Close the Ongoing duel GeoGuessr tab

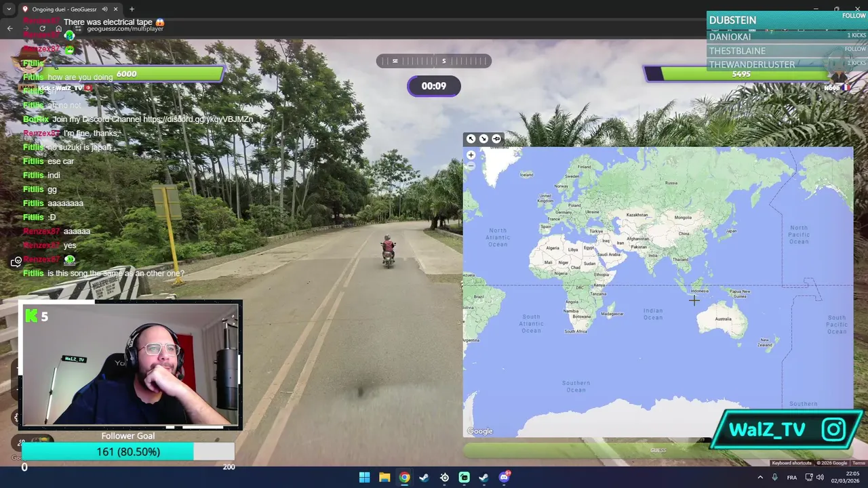116,9
